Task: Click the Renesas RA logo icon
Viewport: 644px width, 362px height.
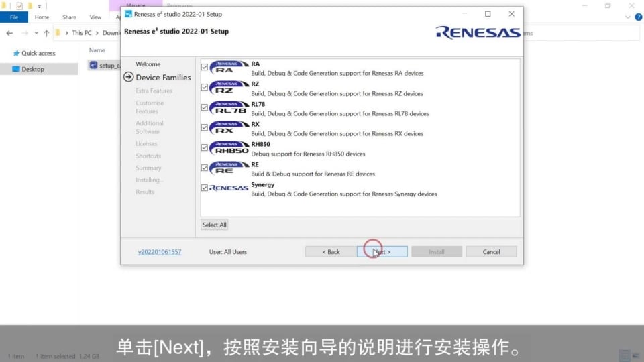Action: [229, 67]
